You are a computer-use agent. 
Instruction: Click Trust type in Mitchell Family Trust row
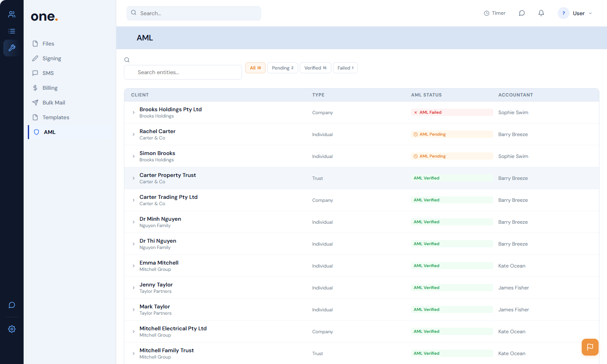[317, 353]
